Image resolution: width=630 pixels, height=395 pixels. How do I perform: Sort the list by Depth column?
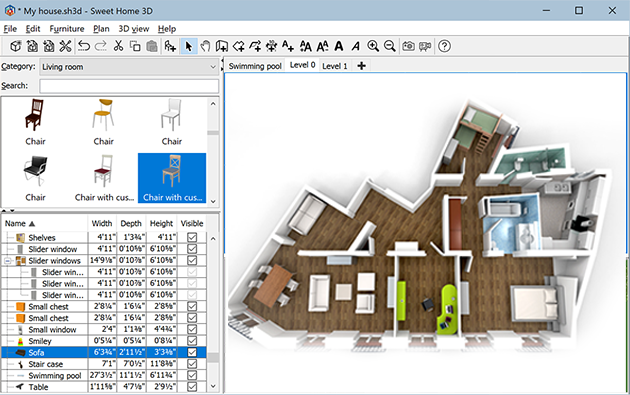click(131, 223)
